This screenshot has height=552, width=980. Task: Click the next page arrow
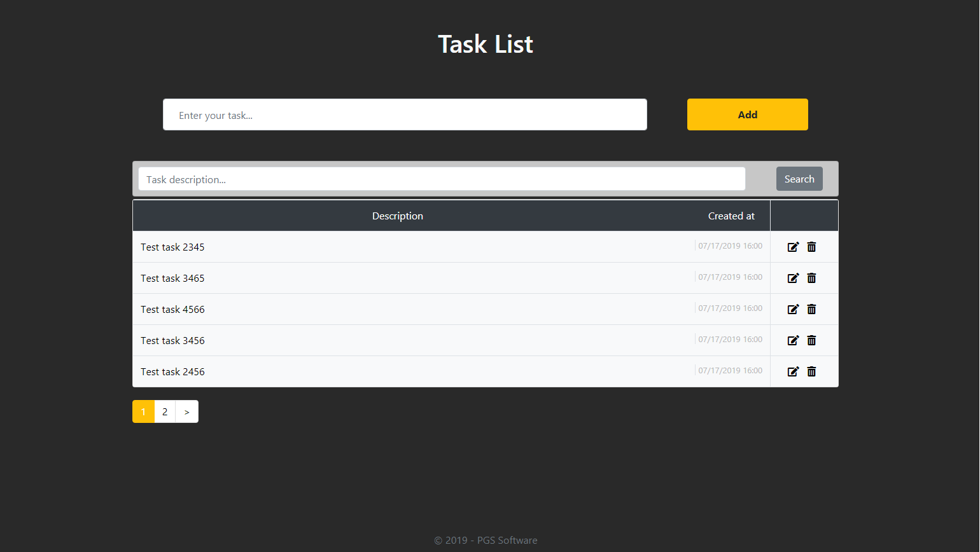coord(186,411)
